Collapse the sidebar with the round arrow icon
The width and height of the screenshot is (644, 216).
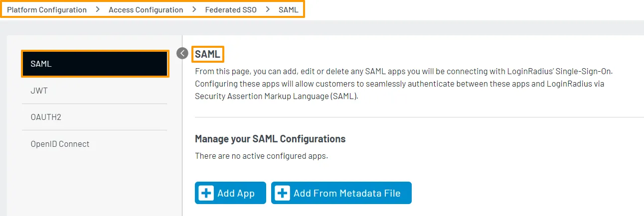182,53
